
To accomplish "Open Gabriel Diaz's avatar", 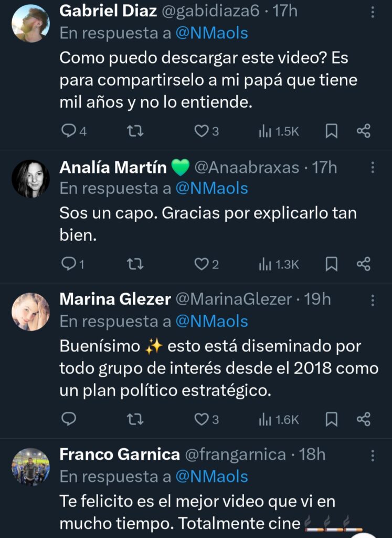I will click(30, 23).
